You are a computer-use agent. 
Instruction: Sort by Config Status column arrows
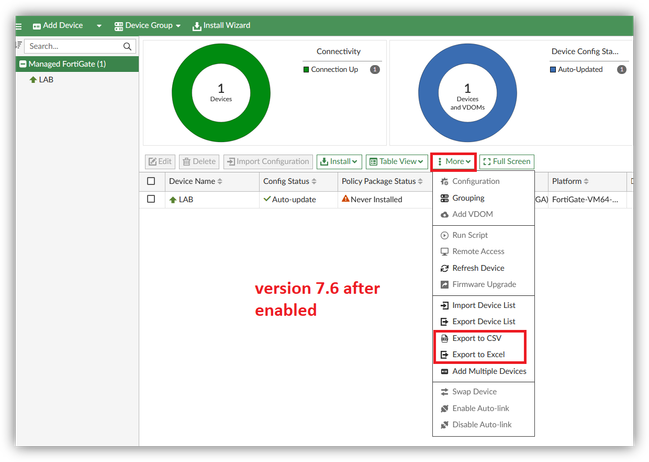pos(314,181)
